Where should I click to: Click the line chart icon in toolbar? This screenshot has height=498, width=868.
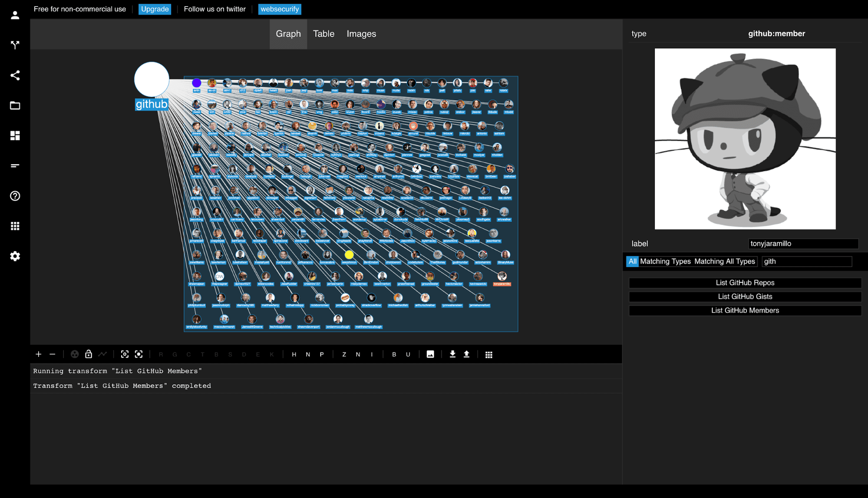coord(102,354)
